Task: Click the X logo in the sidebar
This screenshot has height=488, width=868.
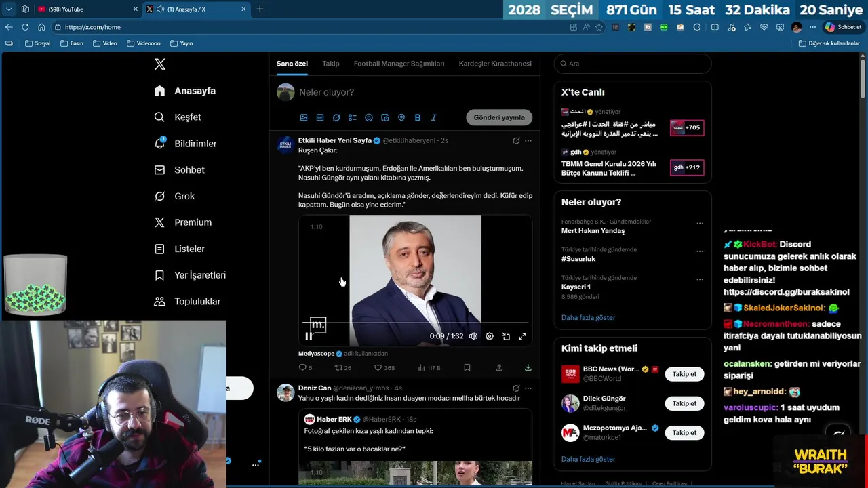Action: pyautogui.click(x=160, y=64)
